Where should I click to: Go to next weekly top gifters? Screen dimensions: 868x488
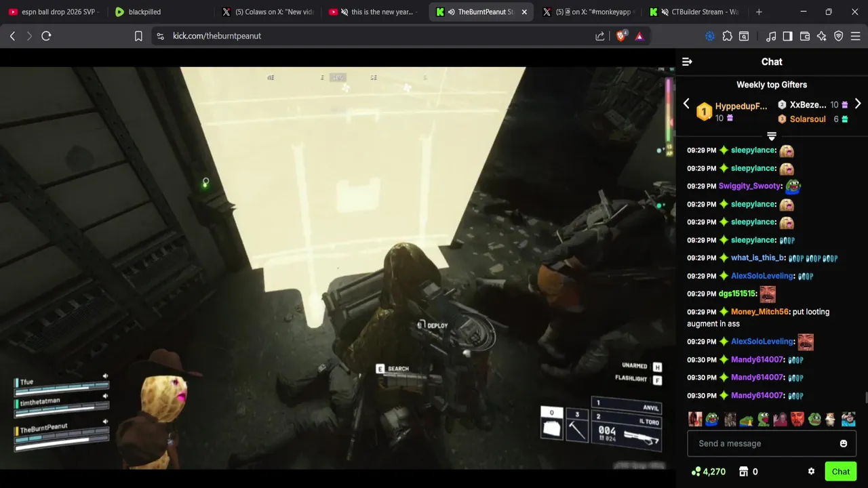click(x=858, y=104)
